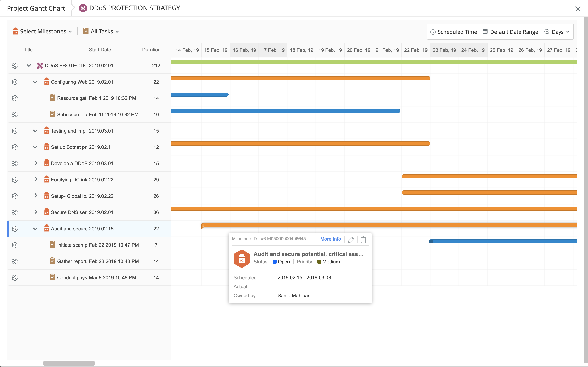
Task: Click Default Date Range option
Action: pos(510,32)
